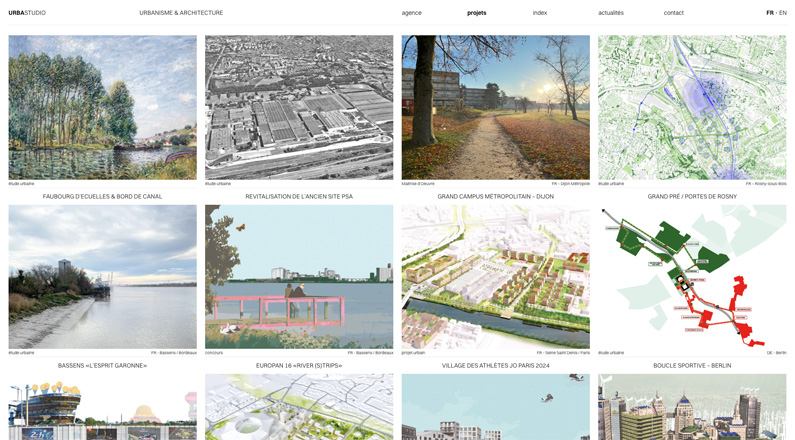Click the FR - Dijon Métropole label
This screenshot has width=795, height=440.
tap(570, 184)
